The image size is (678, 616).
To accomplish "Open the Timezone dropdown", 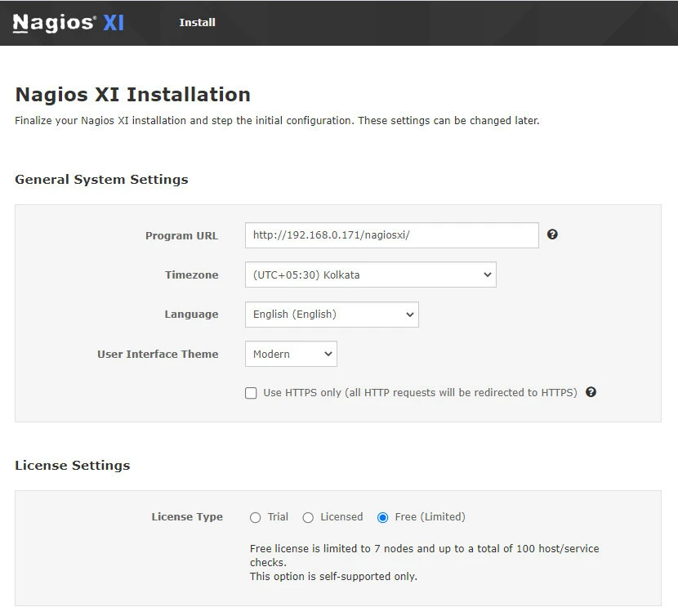I will click(370, 275).
